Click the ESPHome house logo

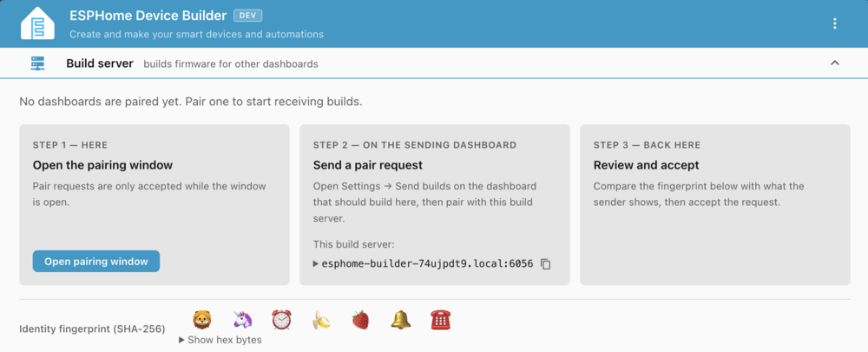tap(37, 23)
